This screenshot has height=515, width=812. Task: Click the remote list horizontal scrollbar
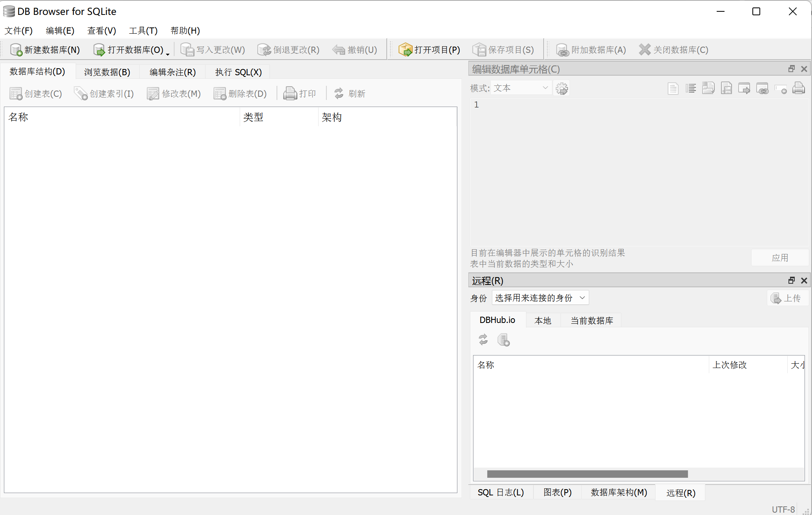587,474
